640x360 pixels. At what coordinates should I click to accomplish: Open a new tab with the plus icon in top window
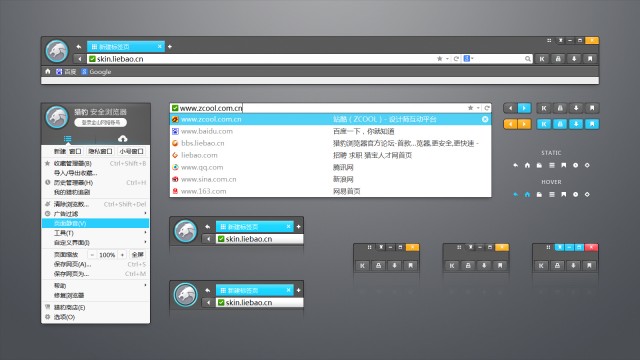click(170, 47)
